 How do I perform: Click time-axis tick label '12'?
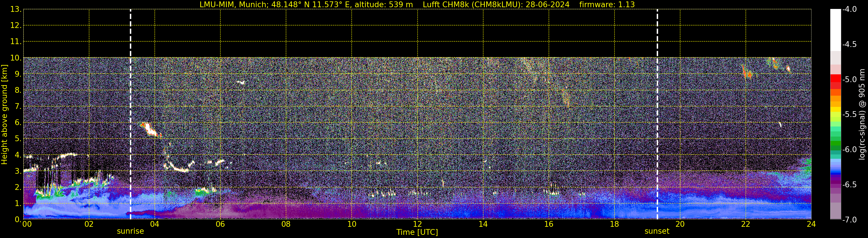coord(417,224)
